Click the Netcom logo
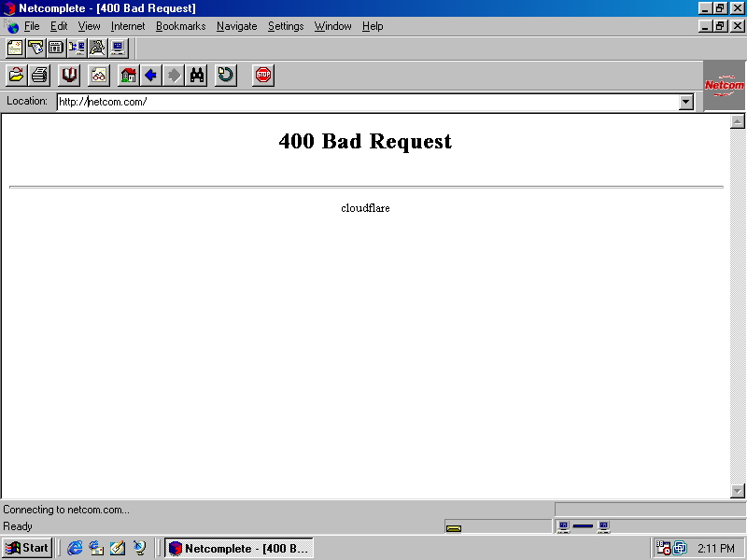The image size is (747, 560). [x=725, y=86]
